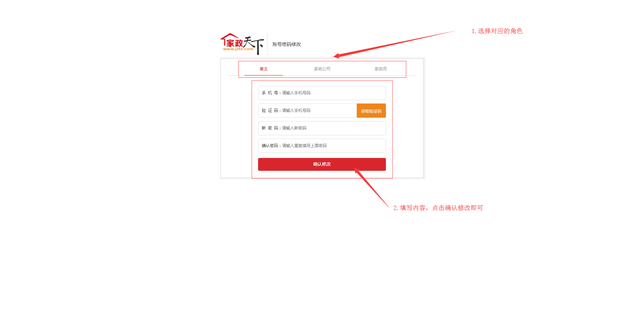Viewport: 644px width, 324px height.
Task: Click into the 验证码 input field
Action: [x=307, y=111]
